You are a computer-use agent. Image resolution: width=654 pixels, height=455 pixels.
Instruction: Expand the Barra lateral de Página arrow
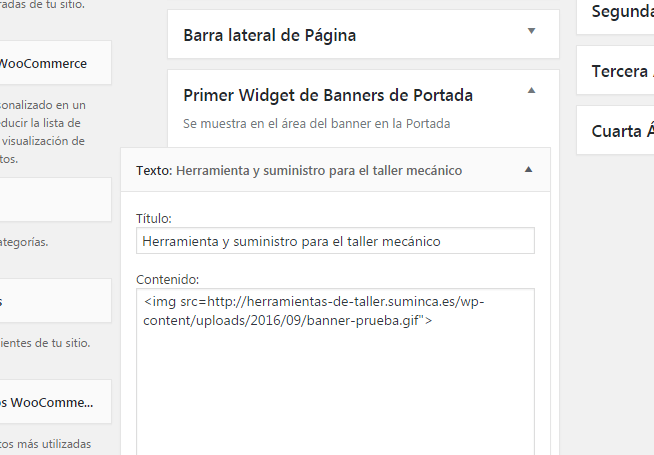pyautogui.click(x=531, y=31)
